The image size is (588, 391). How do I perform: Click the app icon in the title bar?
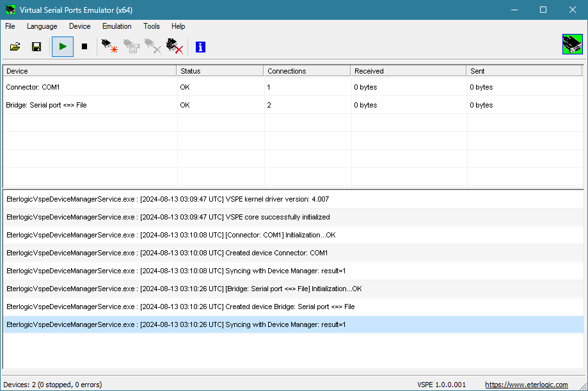[x=10, y=10]
